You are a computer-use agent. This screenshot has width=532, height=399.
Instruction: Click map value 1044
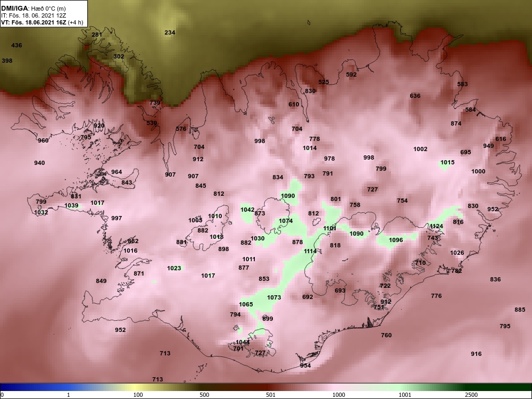(243, 342)
